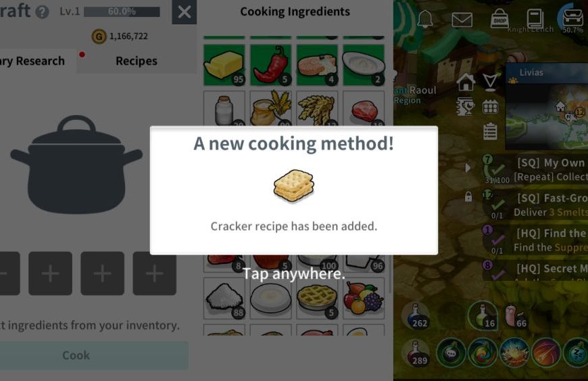Open the notification bell icon
The height and width of the screenshot is (381, 588).
(x=425, y=19)
